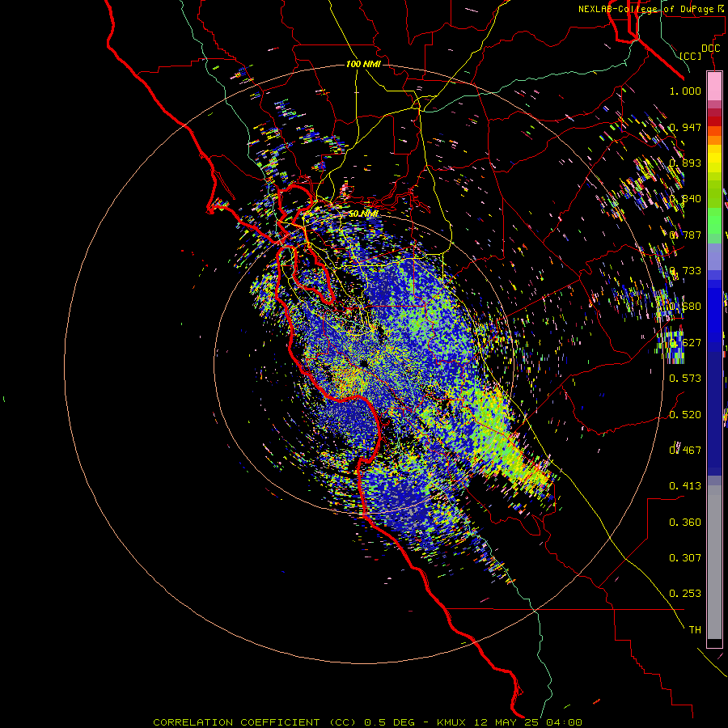Click the 0.360 legend value
Image resolution: width=728 pixels, height=728 pixels.
[x=685, y=523]
